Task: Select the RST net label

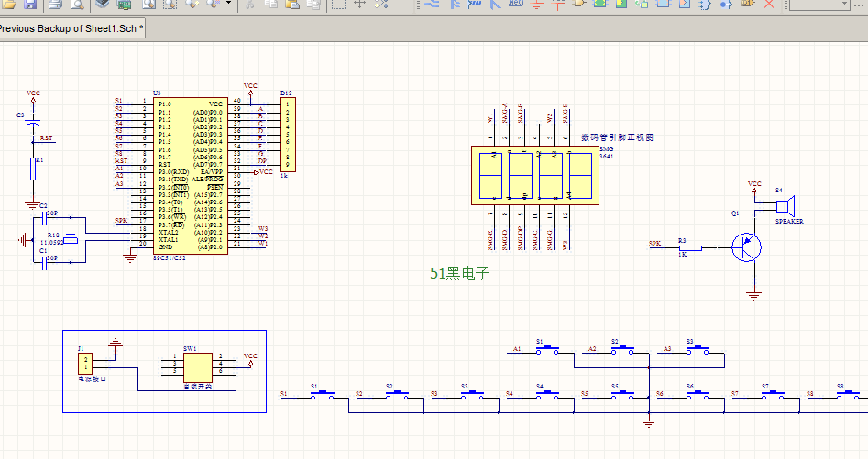Action: point(46,138)
